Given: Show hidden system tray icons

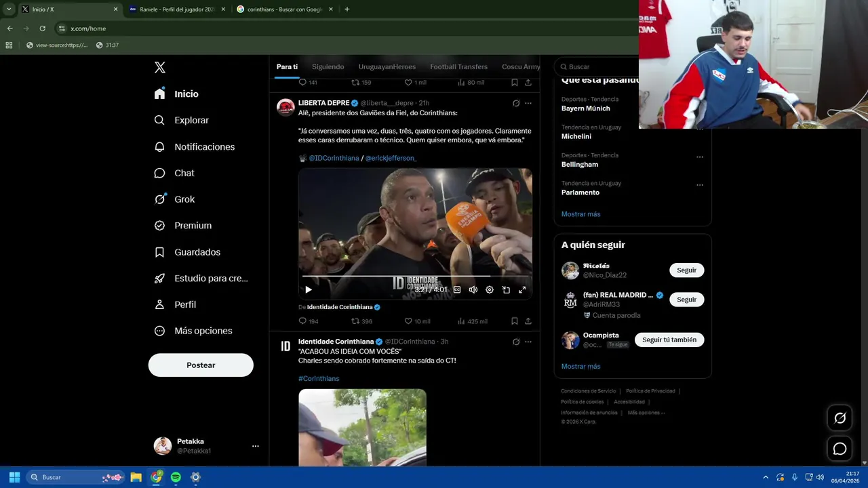Looking at the screenshot, I should pyautogui.click(x=766, y=477).
